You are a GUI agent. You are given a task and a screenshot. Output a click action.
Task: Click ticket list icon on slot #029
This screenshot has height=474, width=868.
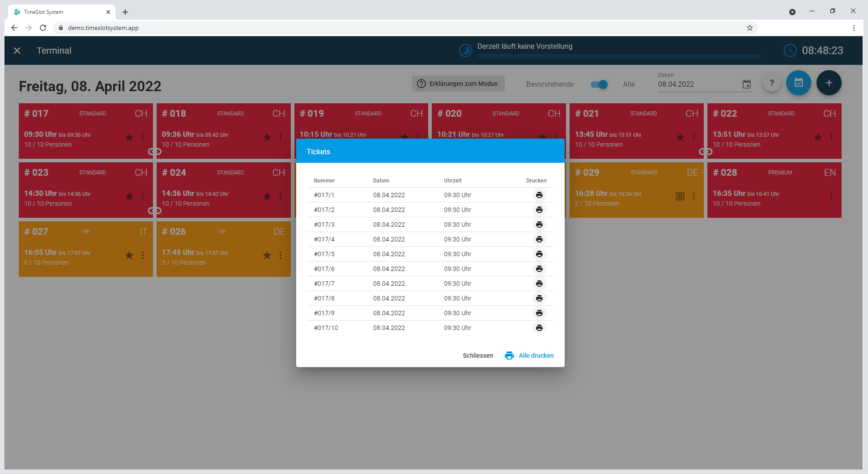click(680, 196)
